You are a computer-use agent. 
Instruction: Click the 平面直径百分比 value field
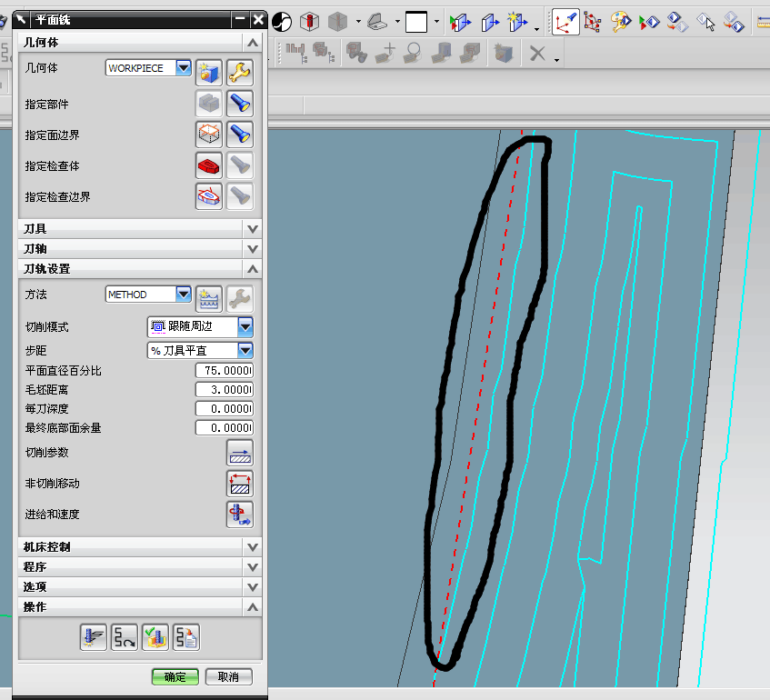coord(225,370)
